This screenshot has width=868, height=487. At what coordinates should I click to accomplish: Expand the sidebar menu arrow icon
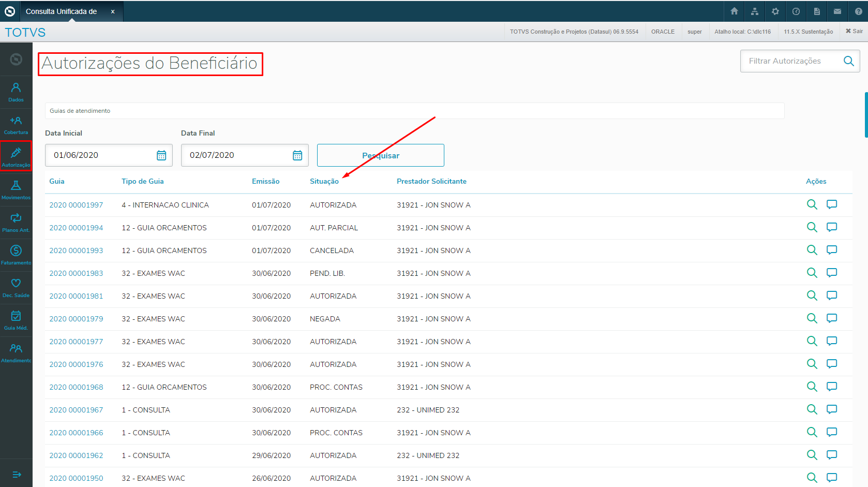[x=17, y=474]
